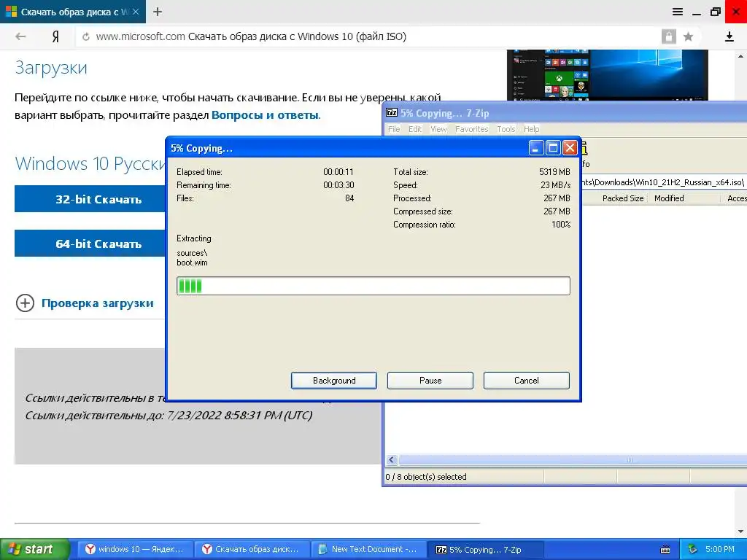The image size is (747, 560).
Task: Bookmark the page with the star icon
Action: click(688, 36)
